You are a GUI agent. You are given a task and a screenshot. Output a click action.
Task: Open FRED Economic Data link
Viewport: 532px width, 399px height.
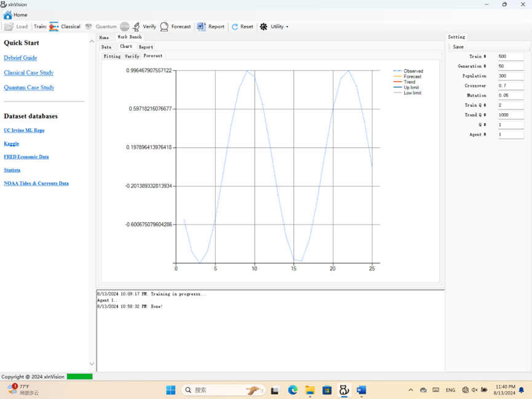point(26,157)
